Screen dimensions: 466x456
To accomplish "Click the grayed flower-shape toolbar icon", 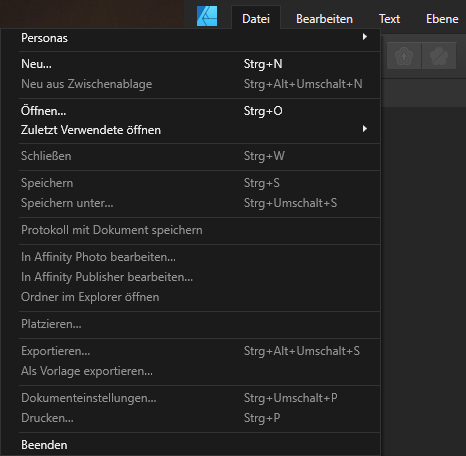I will [x=439, y=56].
